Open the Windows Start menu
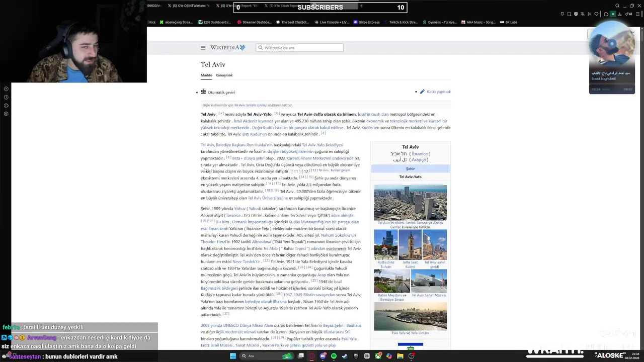 pyautogui.click(x=233, y=356)
